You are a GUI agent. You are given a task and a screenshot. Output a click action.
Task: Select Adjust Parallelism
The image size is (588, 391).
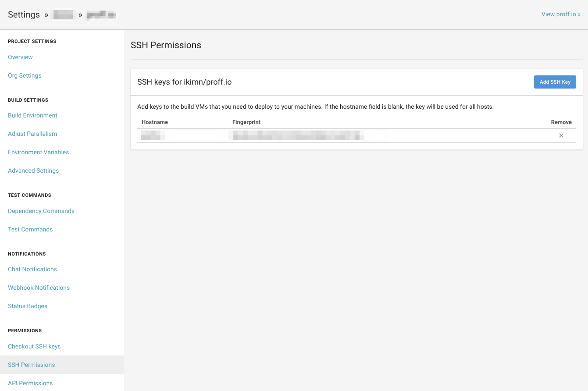pos(32,134)
